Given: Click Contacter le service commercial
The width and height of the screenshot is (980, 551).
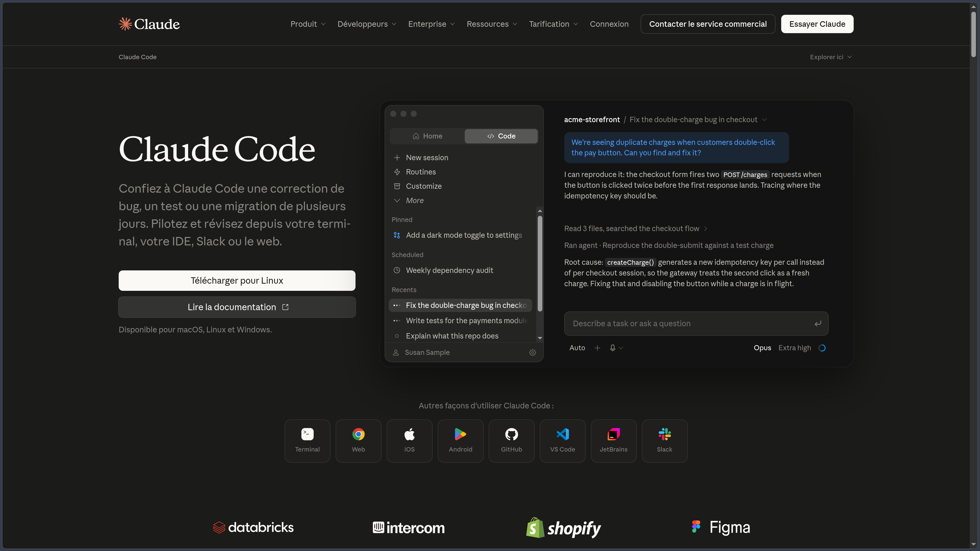Looking at the screenshot, I should click(x=708, y=24).
